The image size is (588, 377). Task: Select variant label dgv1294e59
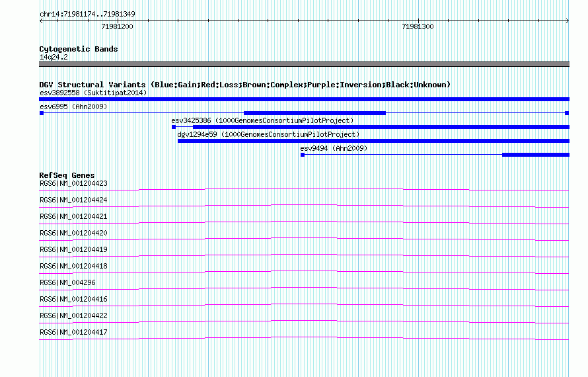click(x=268, y=134)
